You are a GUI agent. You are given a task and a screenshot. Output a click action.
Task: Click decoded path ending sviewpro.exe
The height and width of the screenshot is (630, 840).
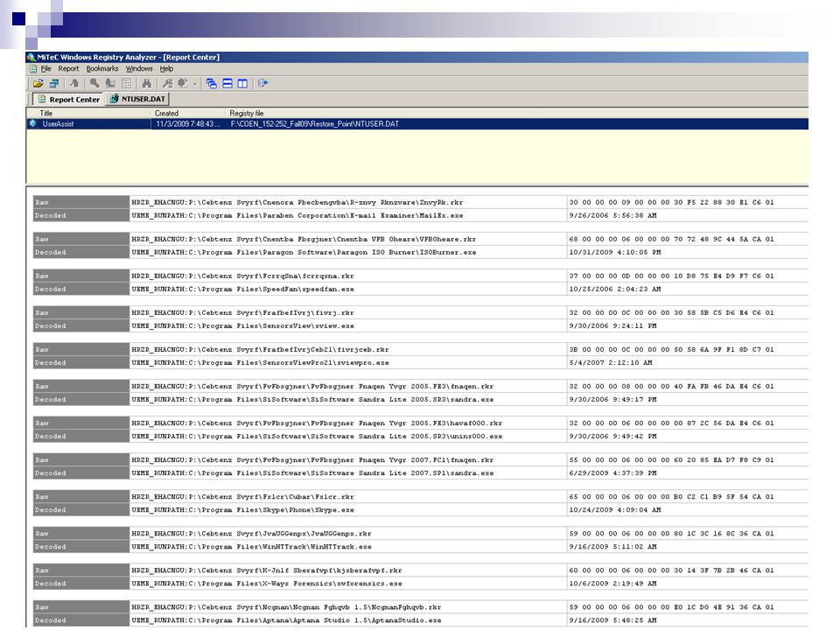[x=261, y=362]
